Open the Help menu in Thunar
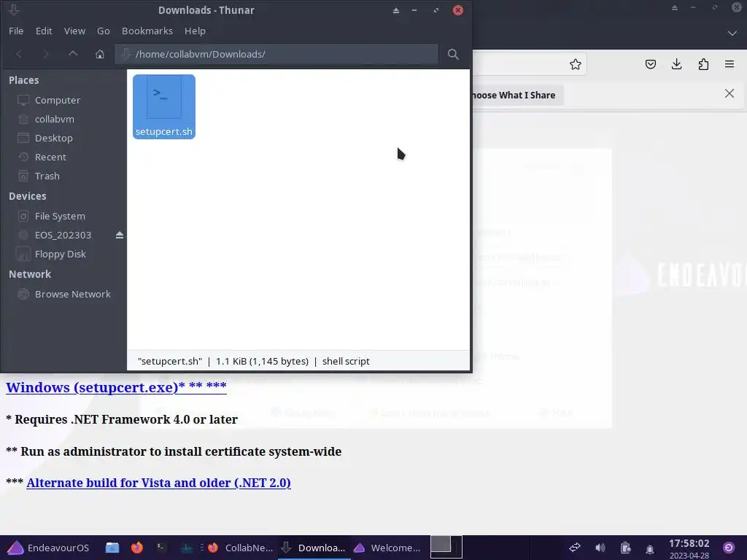 [x=195, y=31]
